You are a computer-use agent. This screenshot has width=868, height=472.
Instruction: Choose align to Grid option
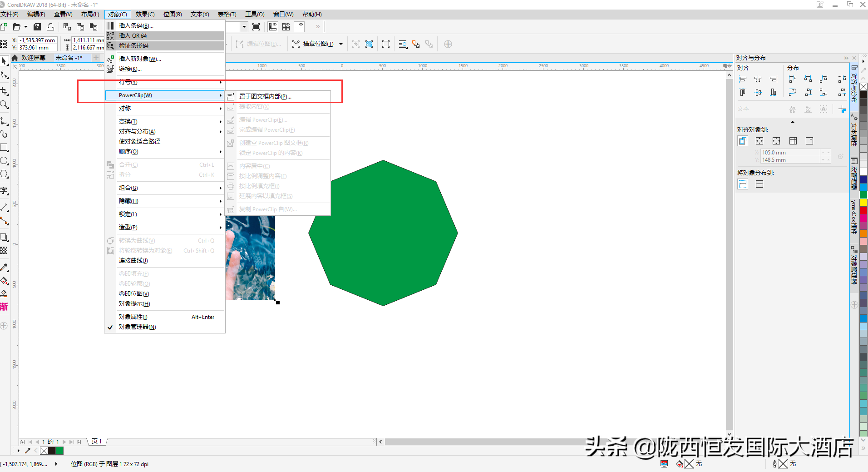pos(793,141)
